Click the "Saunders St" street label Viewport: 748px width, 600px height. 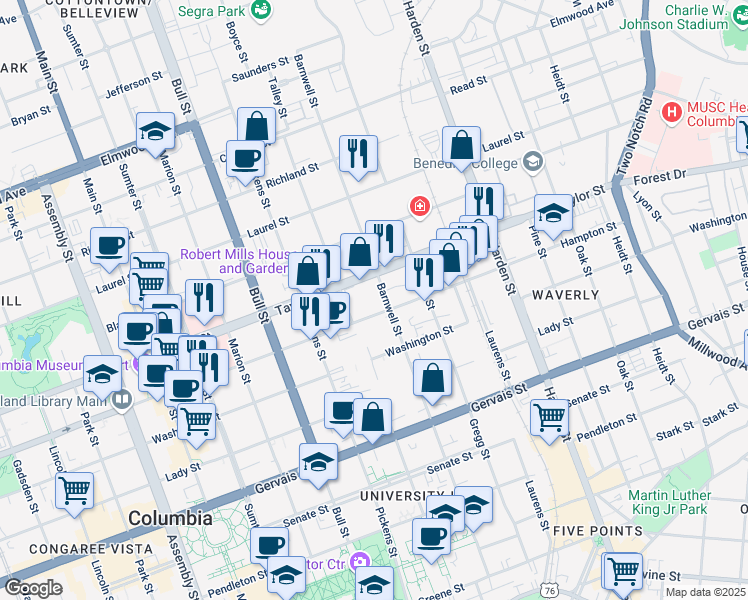260,69
